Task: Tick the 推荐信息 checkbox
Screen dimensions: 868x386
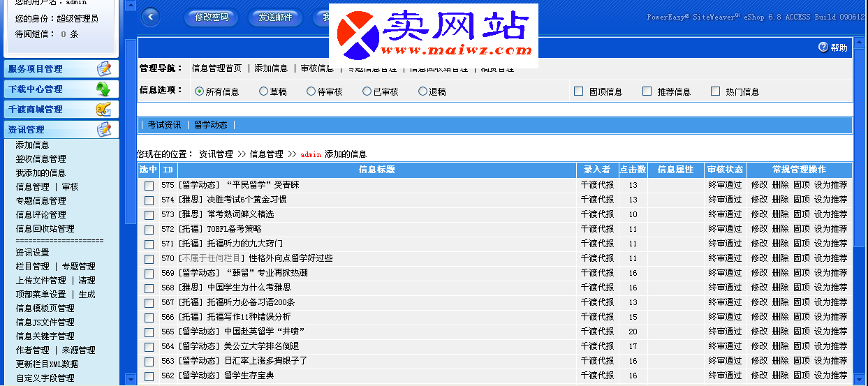Action: (x=647, y=91)
